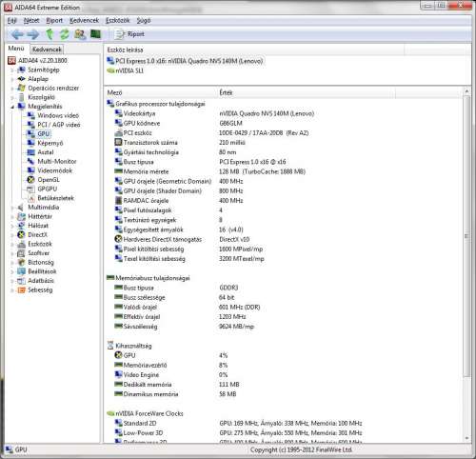
Task: Click the Adatbázis icon in the tree
Action: pyautogui.click(x=21, y=281)
